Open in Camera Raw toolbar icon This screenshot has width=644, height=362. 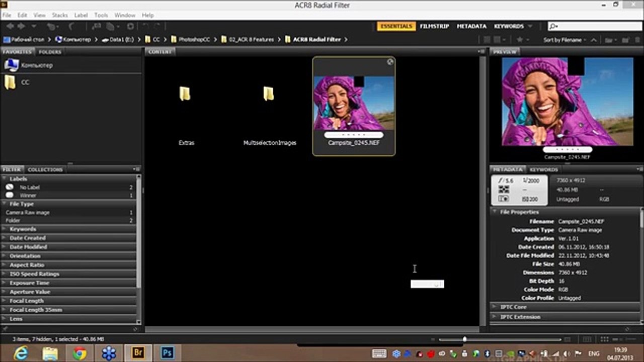[x=131, y=26]
